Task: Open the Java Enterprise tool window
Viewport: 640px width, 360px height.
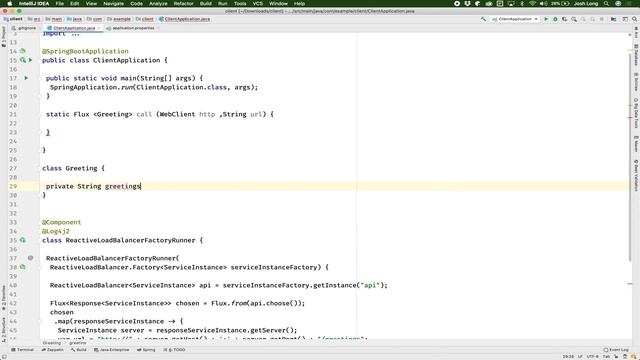Action: (111, 350)
